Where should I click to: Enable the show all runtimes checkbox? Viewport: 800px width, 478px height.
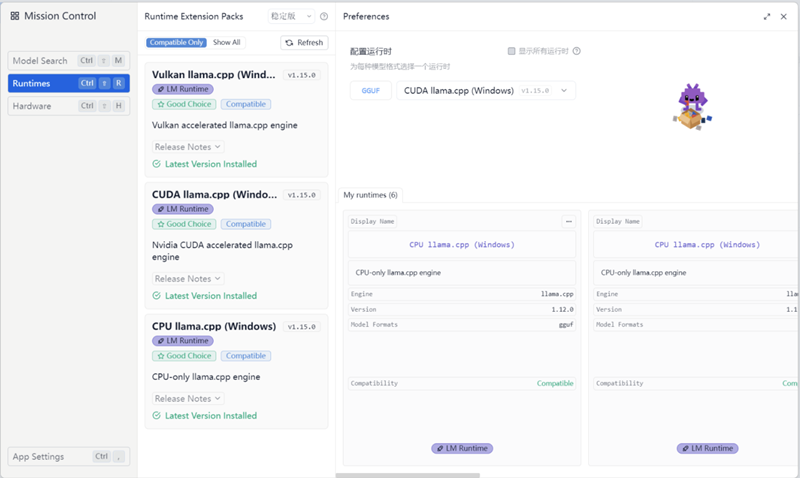pyautogui.click(x=511, y=51)
